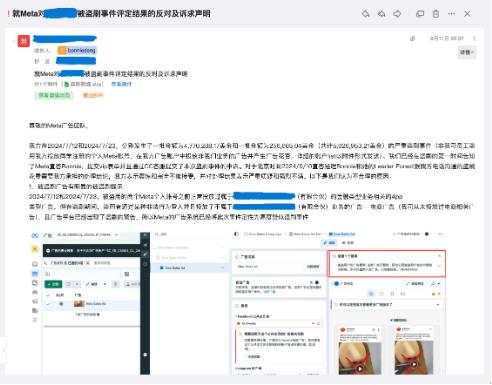Click the red sender avatar
Viewport: 492px width, 385px height.
pyautogui.click(x=24, y=41)
